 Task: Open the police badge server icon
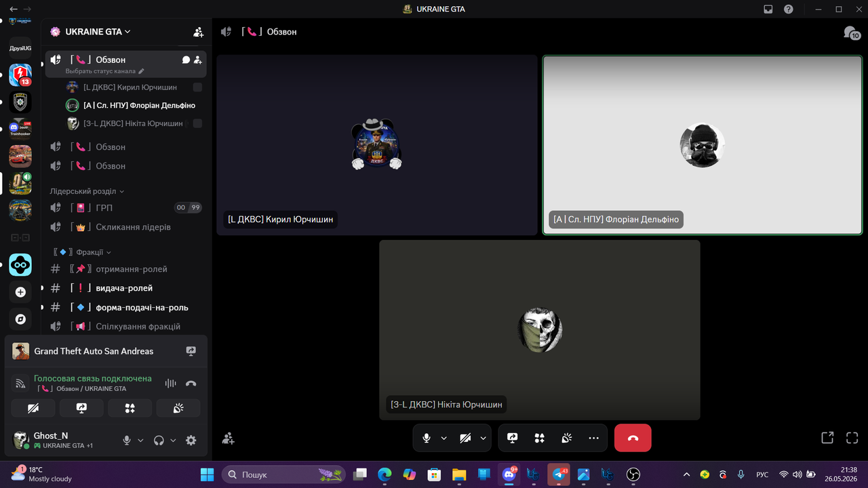[20, 102]
